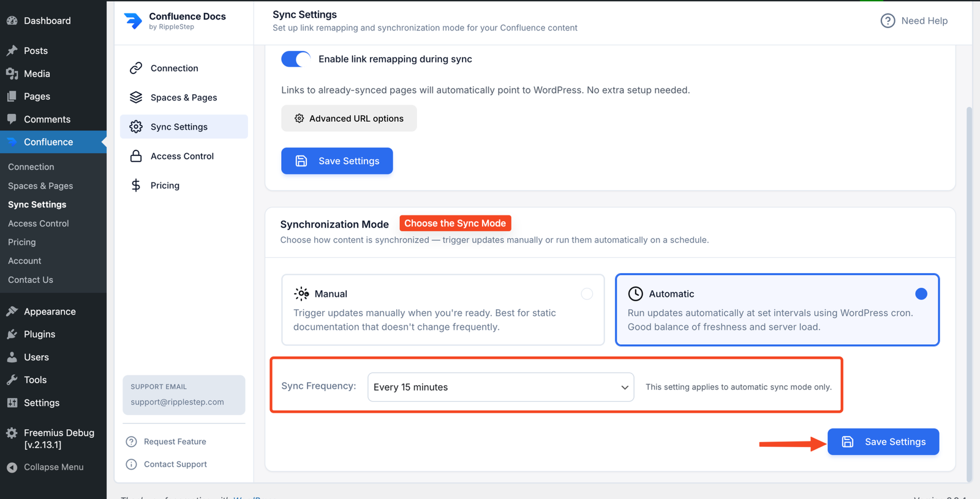Click the clock icon on Automatic card

(x=636, y=294)
